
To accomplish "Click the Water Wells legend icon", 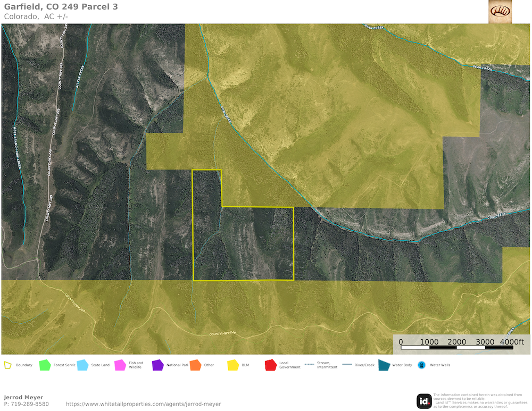I will coord(421,365).
